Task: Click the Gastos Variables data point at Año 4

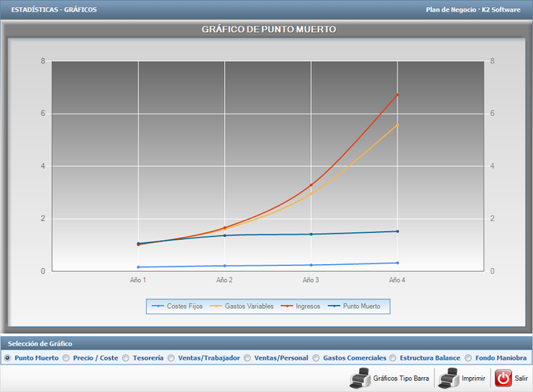Action: (x=397, y=125)
